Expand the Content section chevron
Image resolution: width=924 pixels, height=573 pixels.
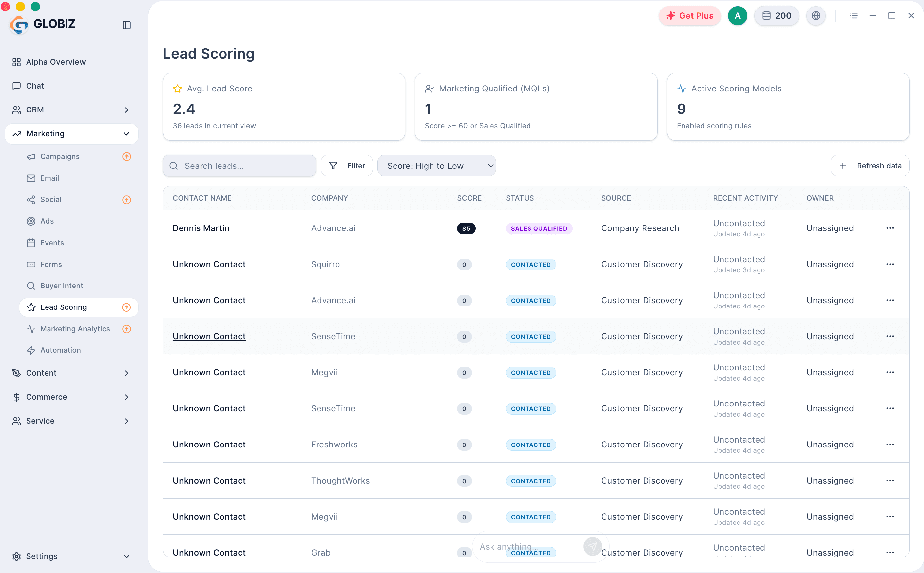tap(126, 373)
